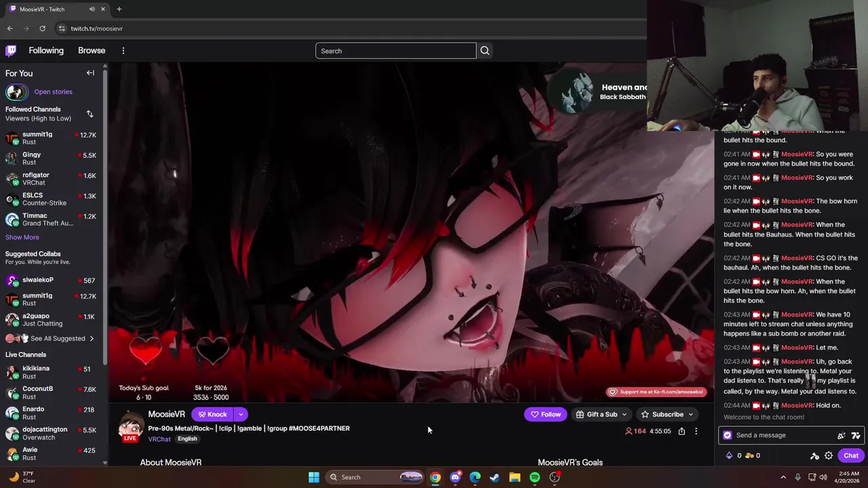Image resolution: width=868 pixels, height=488 pixels.
Task: Open the Ko-fi support link overlay
Action: point(656,392)
